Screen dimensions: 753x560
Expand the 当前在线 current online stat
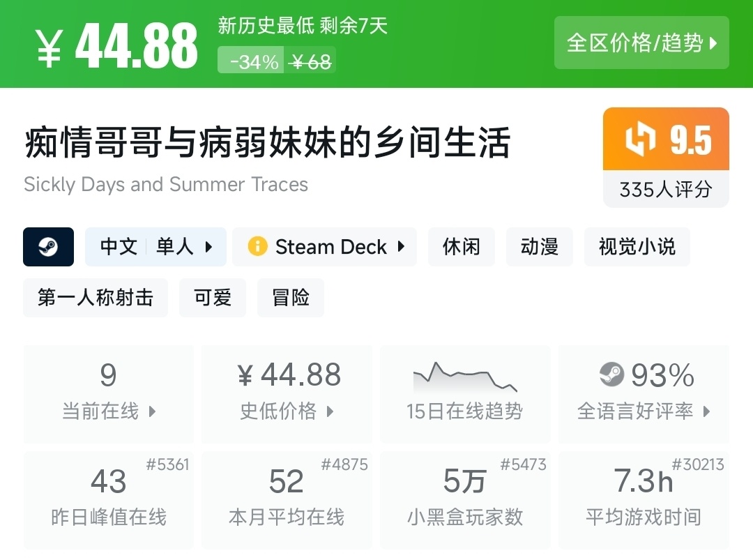[152, 411]
